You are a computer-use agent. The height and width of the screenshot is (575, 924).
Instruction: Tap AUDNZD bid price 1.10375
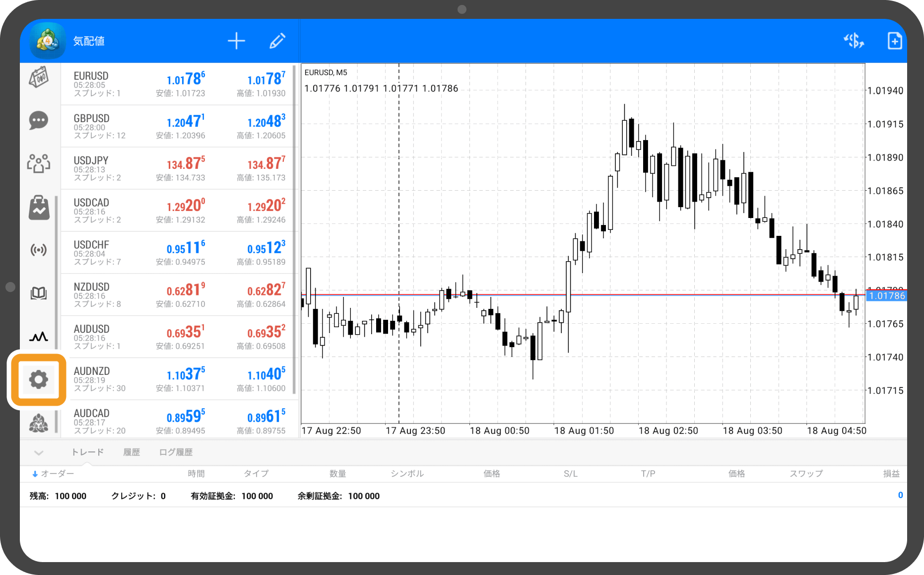(x=186, y=374)
